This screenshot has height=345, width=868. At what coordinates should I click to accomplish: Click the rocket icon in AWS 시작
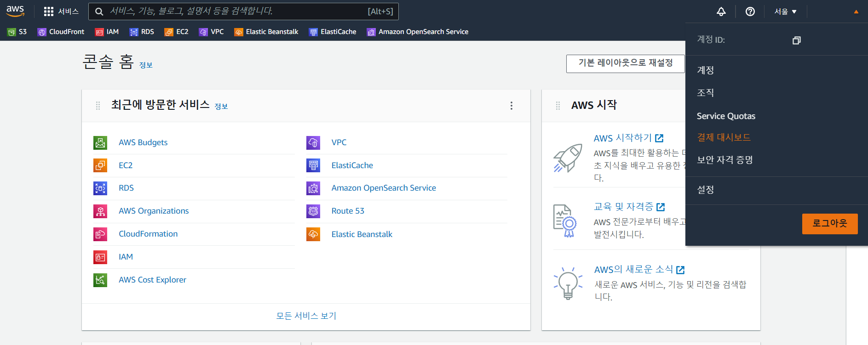pyautogui.click(x=568, y=158)
